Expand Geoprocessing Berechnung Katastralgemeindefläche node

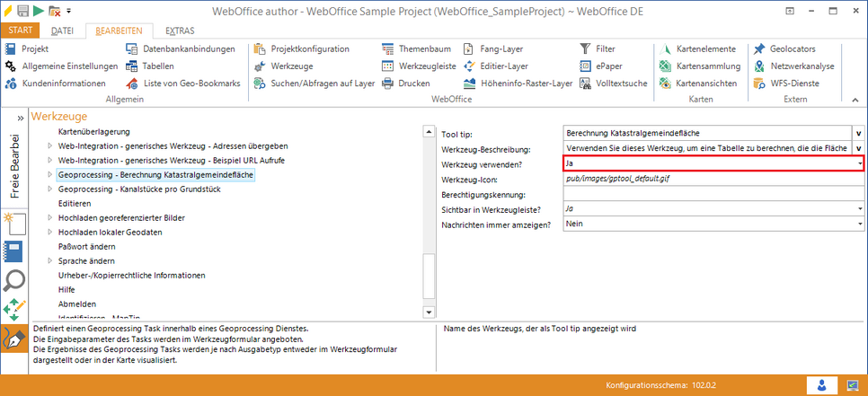pyautogui.click(x=49, y=175)
